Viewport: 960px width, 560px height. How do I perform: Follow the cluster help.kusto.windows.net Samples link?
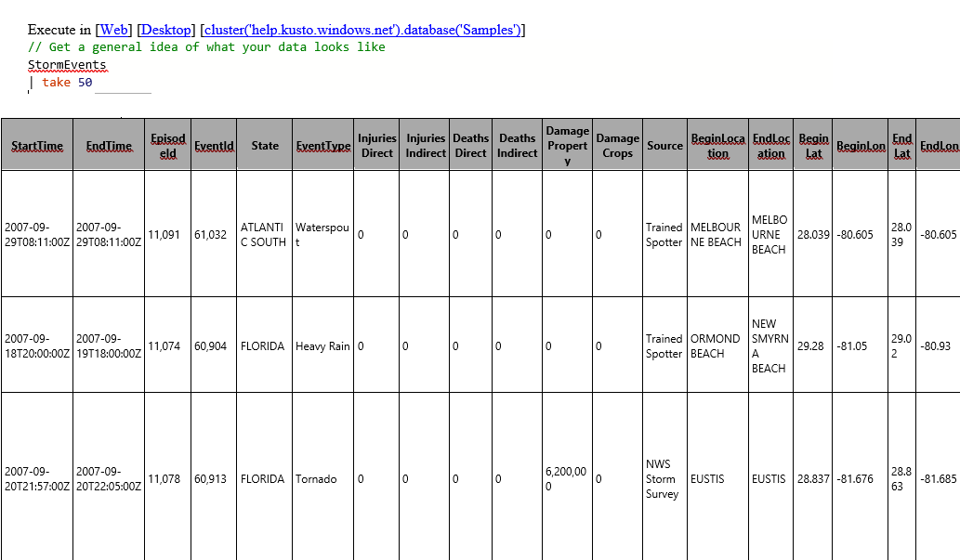[x=362, y=30]
